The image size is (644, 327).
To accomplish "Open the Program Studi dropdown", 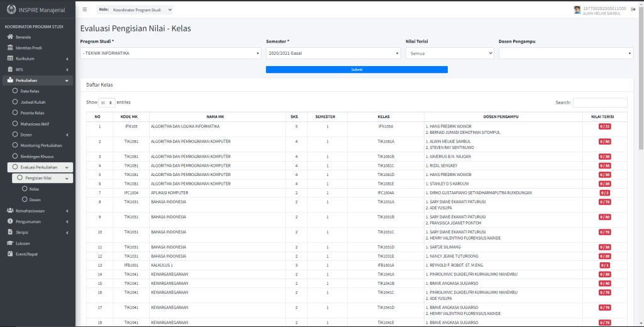I will (170, 53).
